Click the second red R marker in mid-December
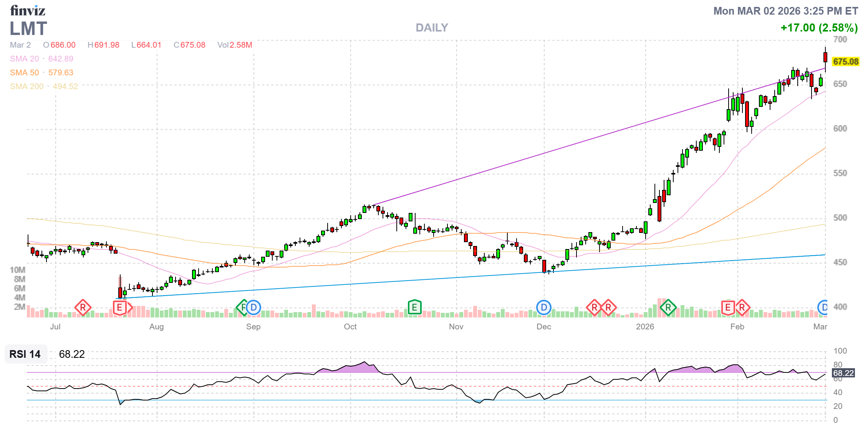Screen dimensions: 868x432 coord(608,307)
